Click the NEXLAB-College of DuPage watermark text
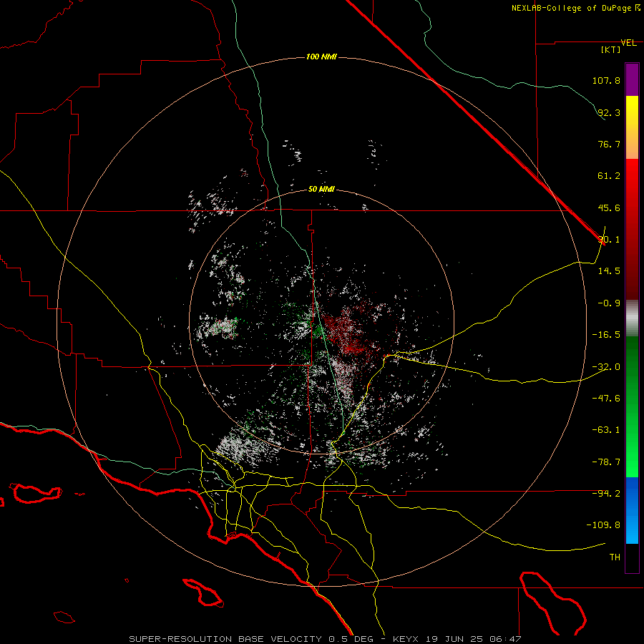Screen dimensions: 644x644 [575, 8]
